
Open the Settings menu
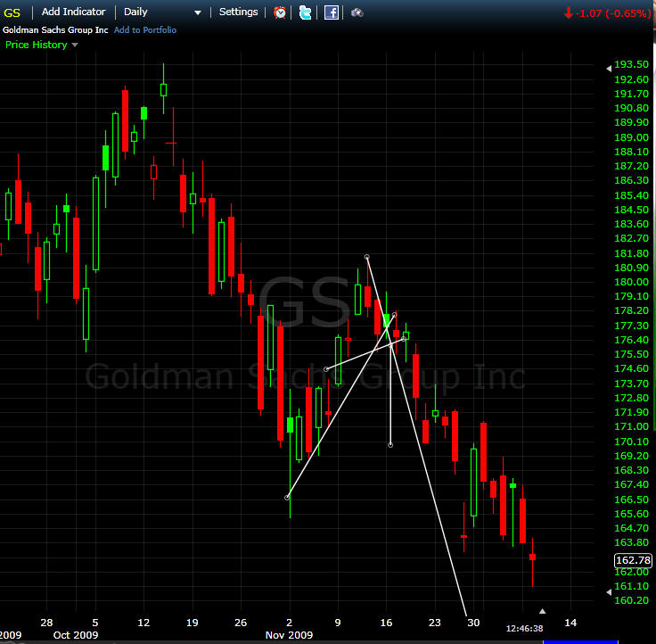[x=239, y=12]
